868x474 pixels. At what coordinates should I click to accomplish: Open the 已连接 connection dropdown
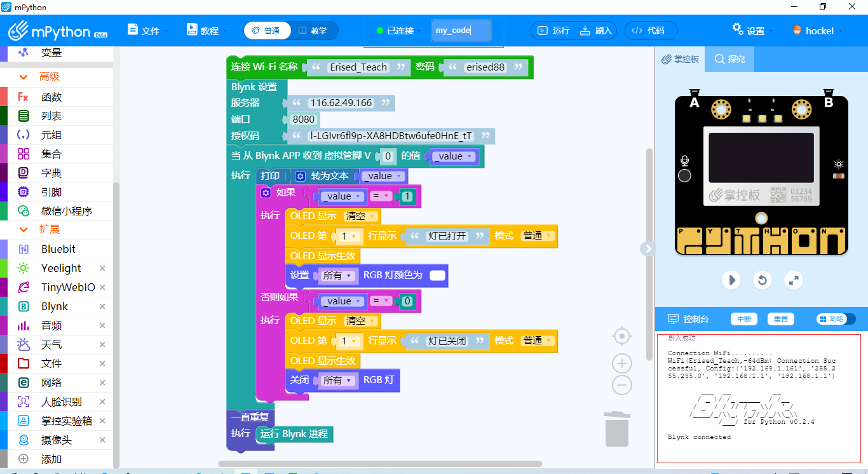399,30
